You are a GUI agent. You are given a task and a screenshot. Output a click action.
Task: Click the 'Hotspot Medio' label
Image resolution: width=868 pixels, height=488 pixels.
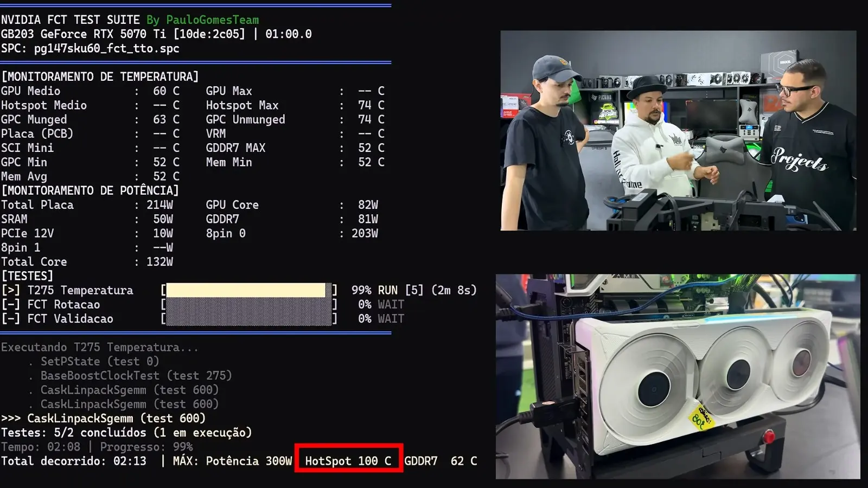44,105
